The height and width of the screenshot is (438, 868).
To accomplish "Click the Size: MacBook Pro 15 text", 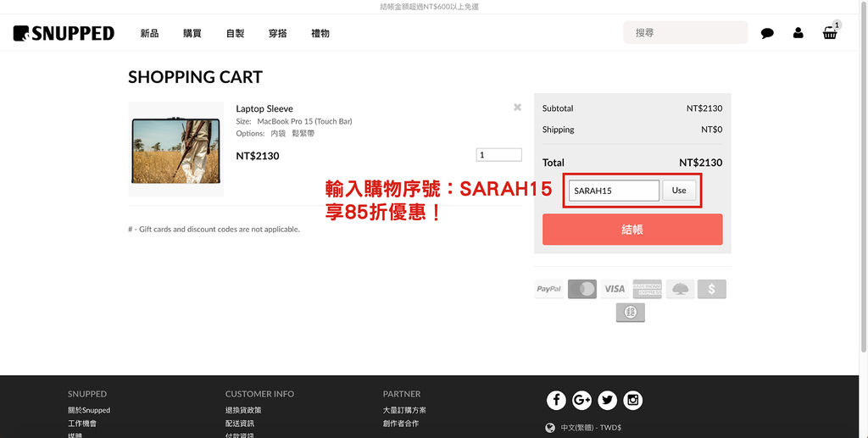I will click(x=294, y=121).
